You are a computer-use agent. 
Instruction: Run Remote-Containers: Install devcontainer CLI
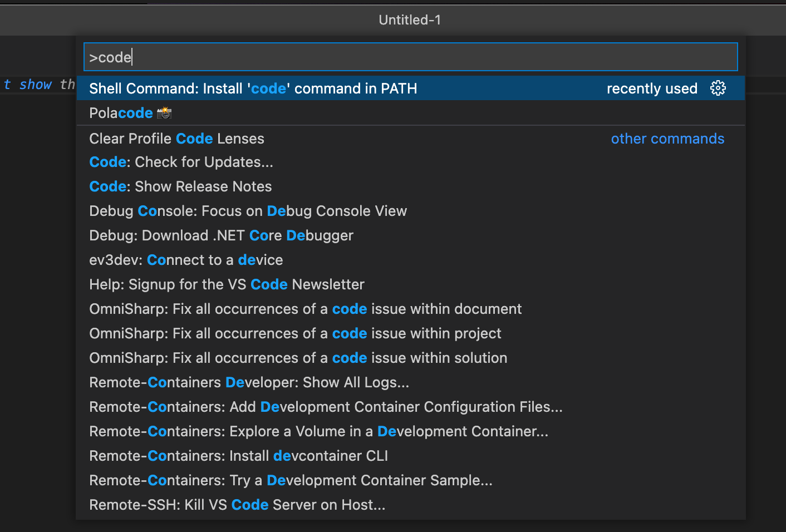coord(411,456)
